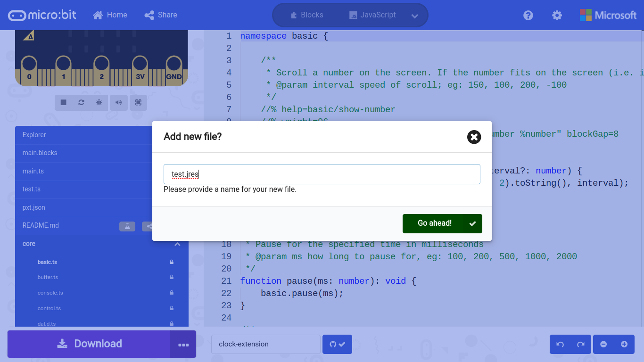Click the Go ahead! button

pos(442,223)
